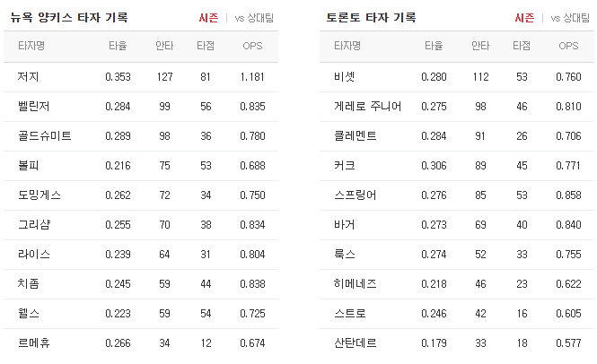Click the 타율 header in Yankees table
The height and width of the screenshot is (364, 597).
click(x=118, y=46)
